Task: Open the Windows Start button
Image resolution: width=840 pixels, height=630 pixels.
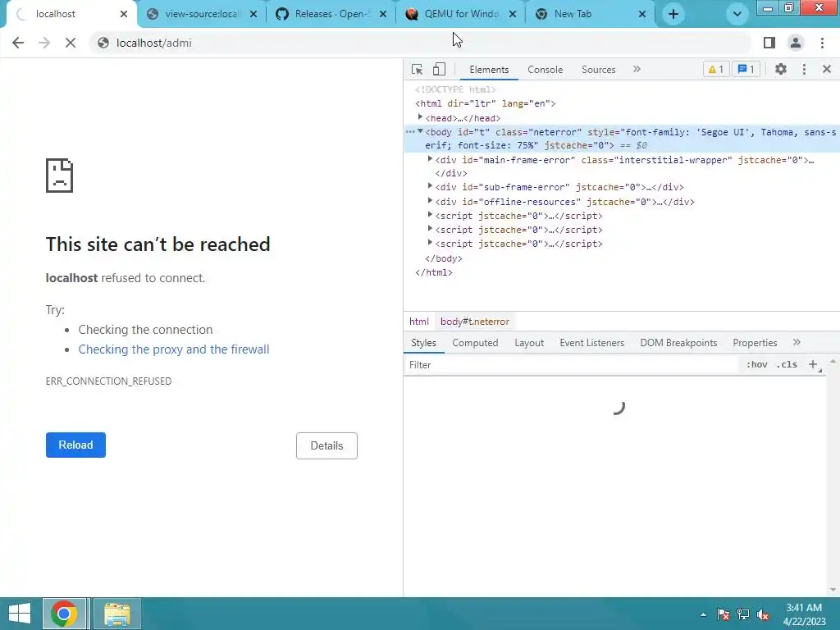Action: (20, 614)
